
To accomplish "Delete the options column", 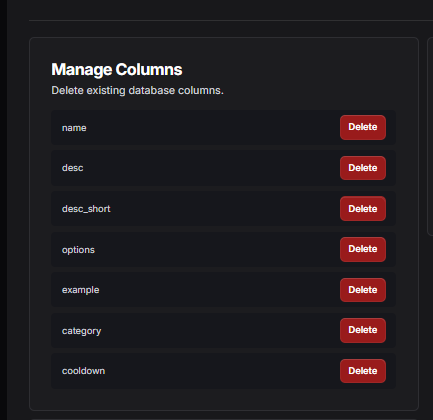I will tap(363, 249).
